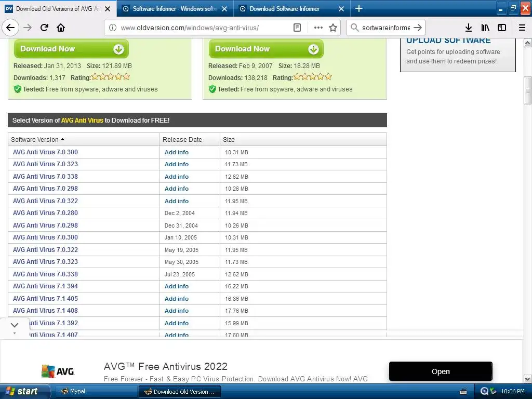532x399 pixels.
Task: Reload the current page
Action: (44, 28)
